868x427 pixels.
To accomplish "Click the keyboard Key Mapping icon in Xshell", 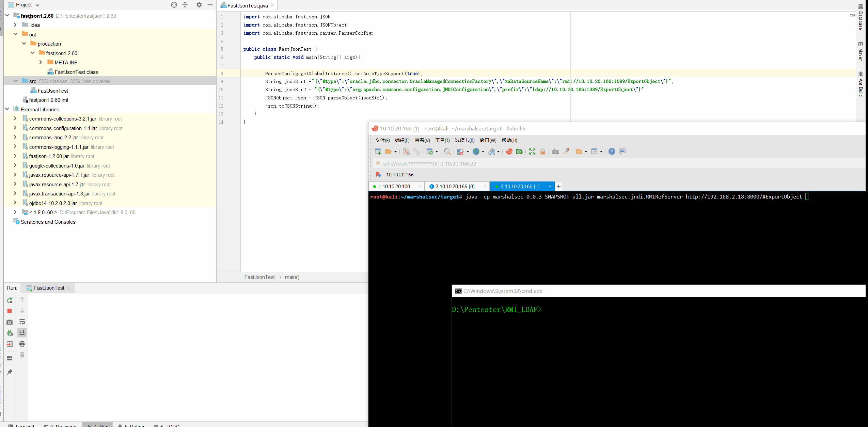I will pos(555,152).
